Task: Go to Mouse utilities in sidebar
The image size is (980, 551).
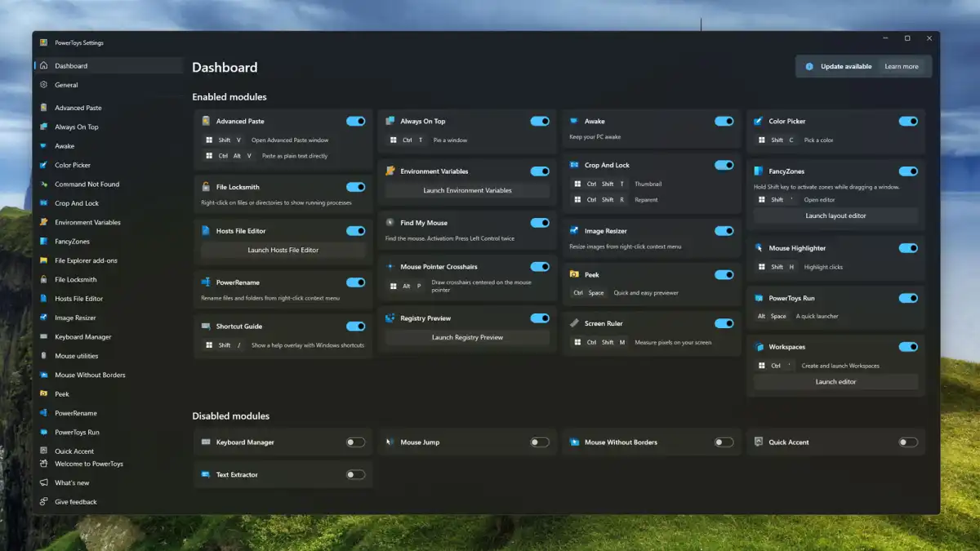Action: 76,356
